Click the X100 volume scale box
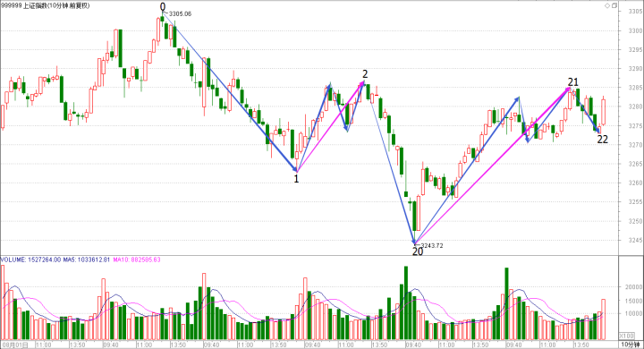The height and width of the screenshot is (349, 644). (627, 336)
